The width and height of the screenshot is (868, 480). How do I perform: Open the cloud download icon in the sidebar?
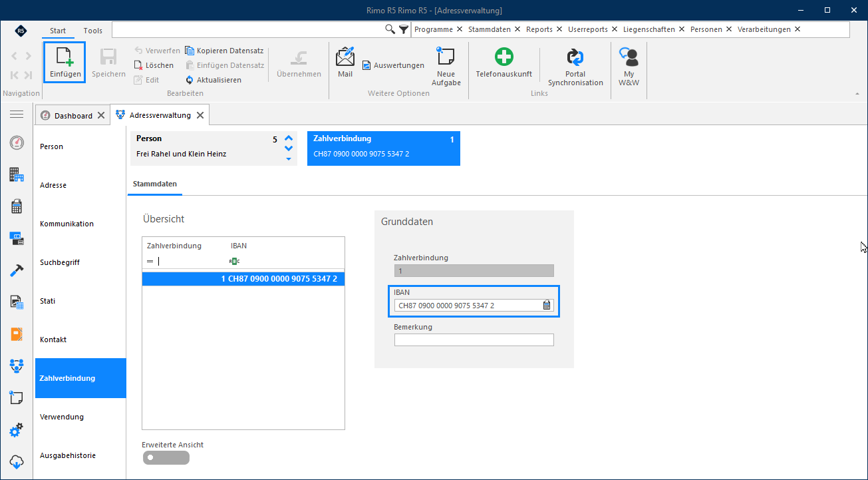click(x=17, y=462)
